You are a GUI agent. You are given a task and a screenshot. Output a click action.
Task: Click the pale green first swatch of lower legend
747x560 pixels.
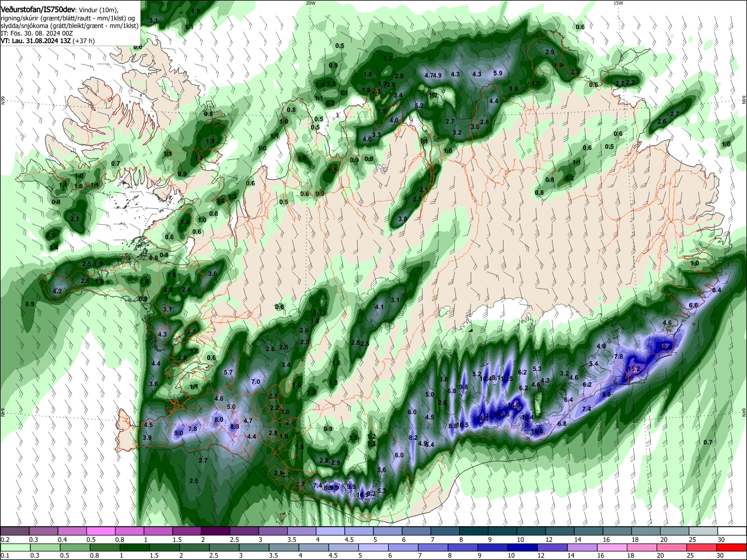pyautogui.click(x=15, y=547)
